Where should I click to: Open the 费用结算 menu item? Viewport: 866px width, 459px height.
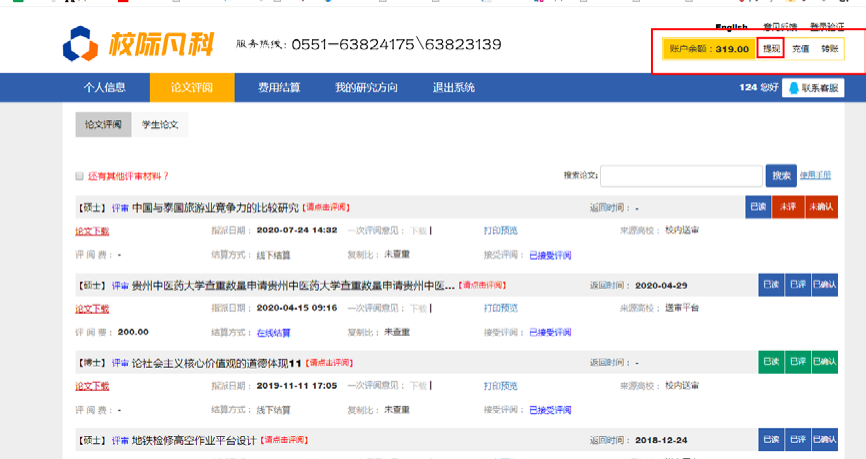pyautogui.click(x=279, y=88)
